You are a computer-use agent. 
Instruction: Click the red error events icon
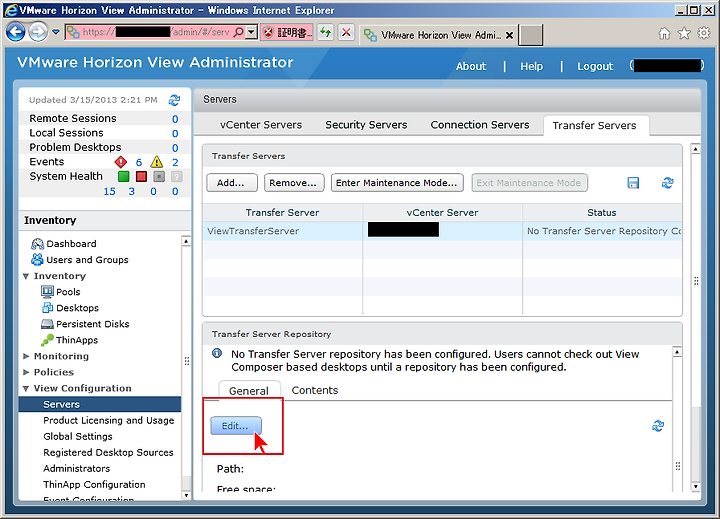(x=121, y=162)
